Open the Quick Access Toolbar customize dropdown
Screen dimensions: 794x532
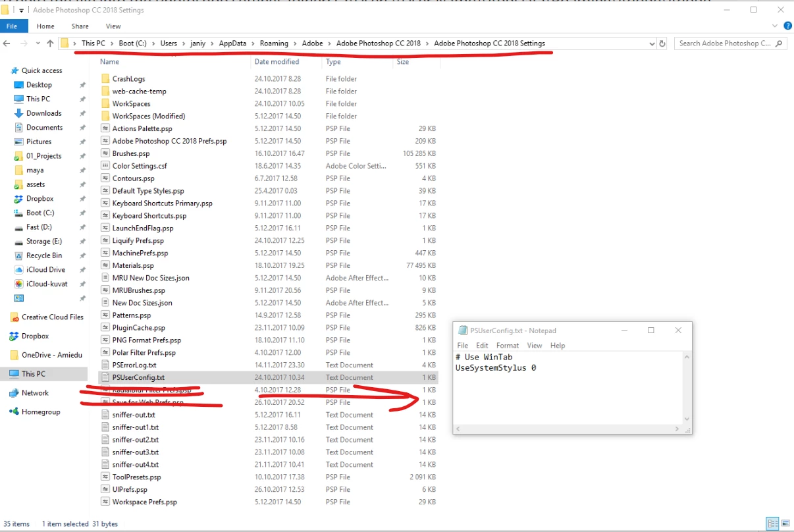coord(22,11)
